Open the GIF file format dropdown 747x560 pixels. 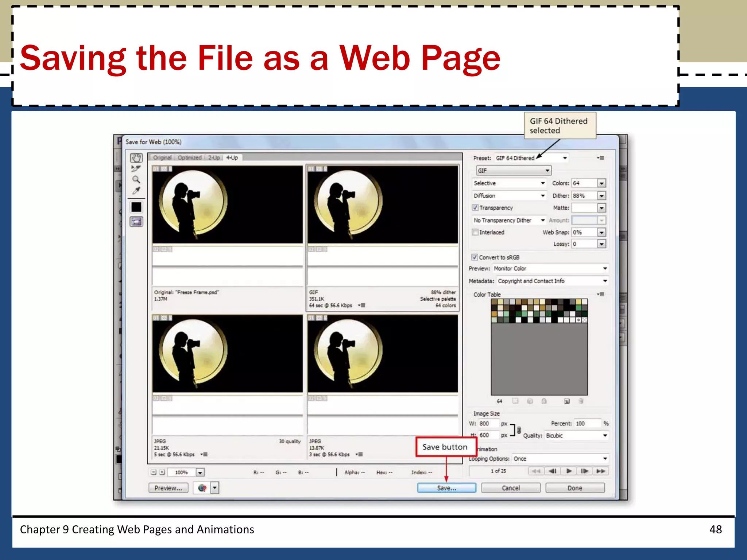click(x=514, y=170)
